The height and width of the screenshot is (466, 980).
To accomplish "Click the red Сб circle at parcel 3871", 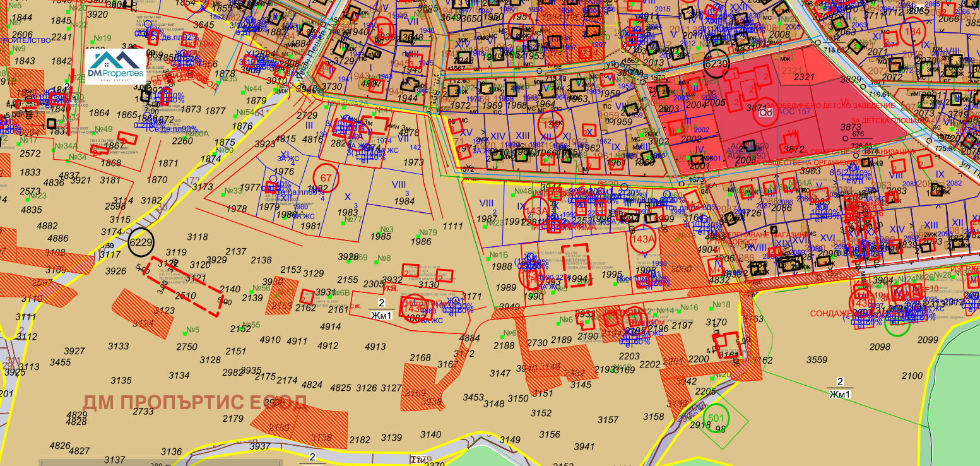I will coord(766,113).
